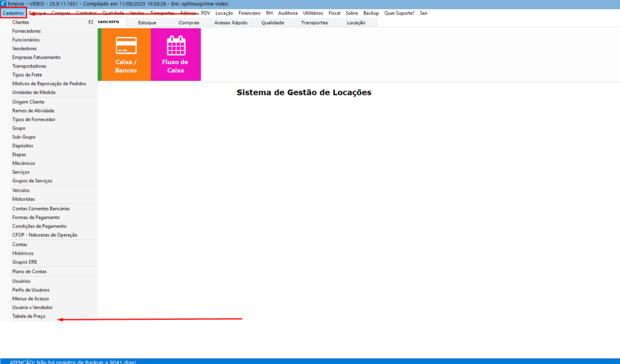This screenshot has width=620, height=364.
Task: Click Usuários in the Cadastros menu
Action: (x=21, y=281)
